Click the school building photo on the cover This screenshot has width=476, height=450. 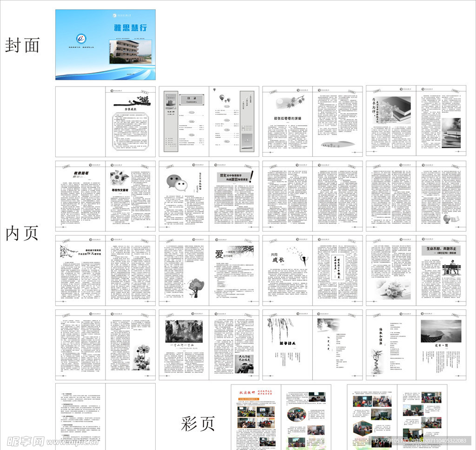pos(127,51)
